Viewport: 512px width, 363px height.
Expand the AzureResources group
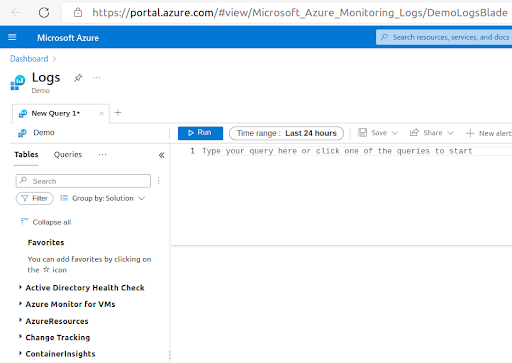coord(57,321)
